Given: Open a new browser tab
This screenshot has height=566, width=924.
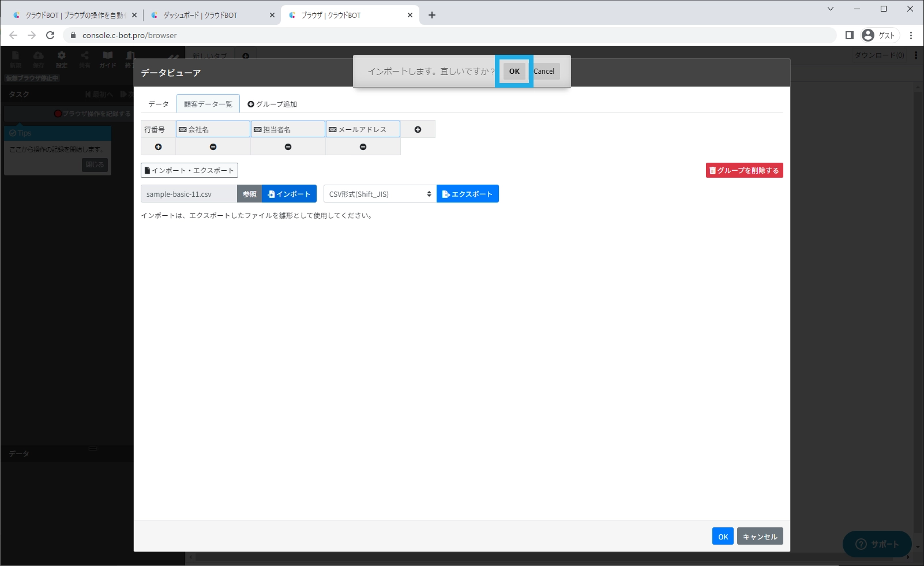Looking at the screenshot, I should 432,15.
